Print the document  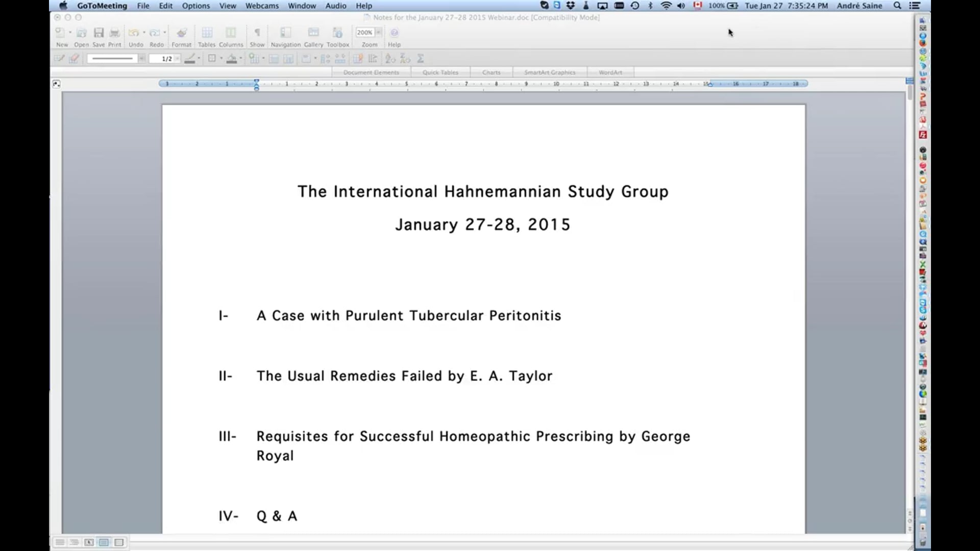115,32
